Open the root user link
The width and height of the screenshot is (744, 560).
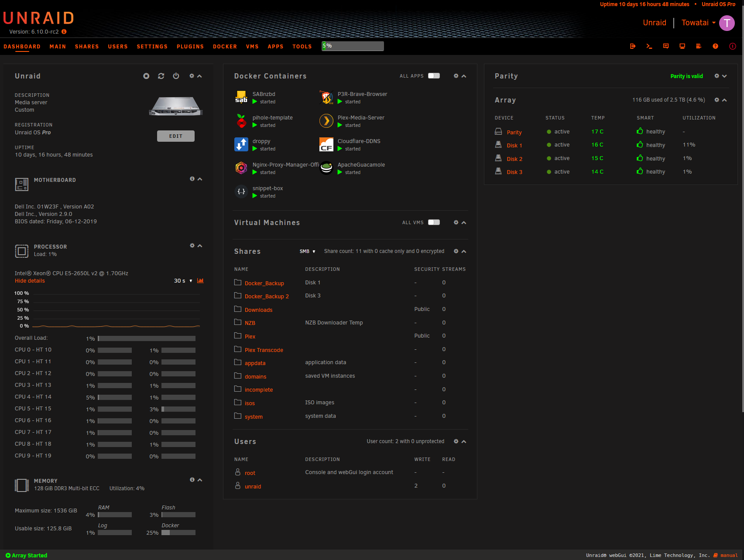(250, 473)
